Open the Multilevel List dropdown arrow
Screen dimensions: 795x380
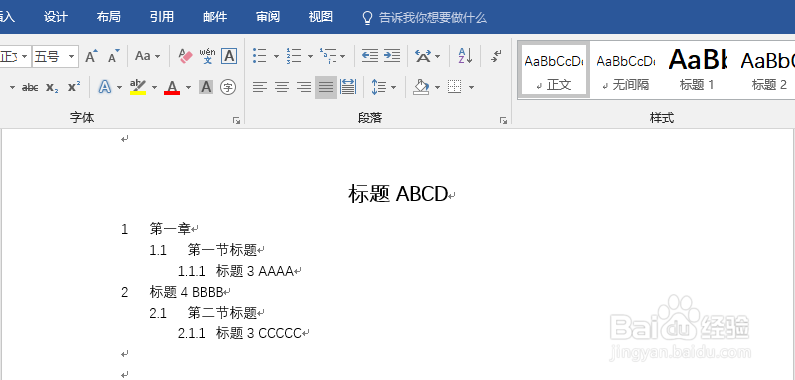[343, 56]
